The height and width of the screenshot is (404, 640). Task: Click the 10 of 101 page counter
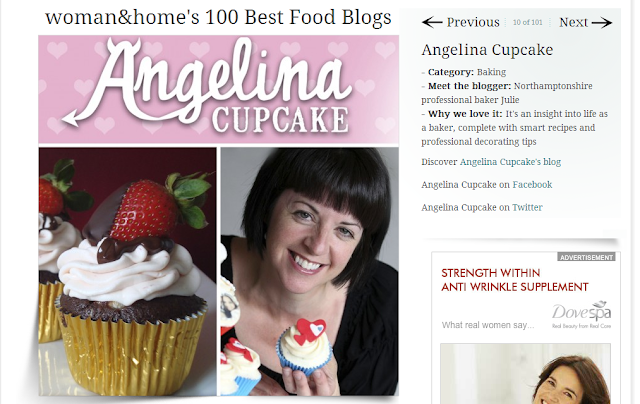[527, 22]
